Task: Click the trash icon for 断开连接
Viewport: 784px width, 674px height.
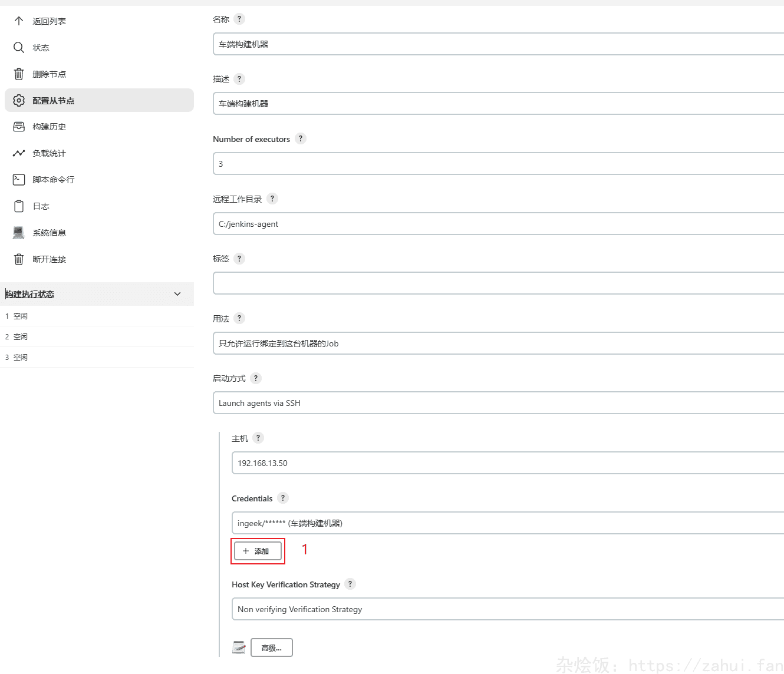Action: 19,259
